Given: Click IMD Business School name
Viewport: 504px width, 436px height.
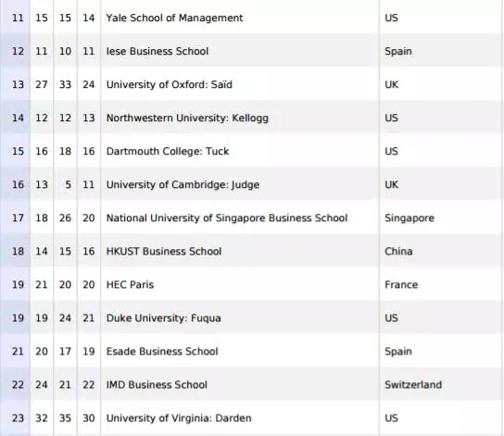Looking at the screenshot, I should (157, 385).
